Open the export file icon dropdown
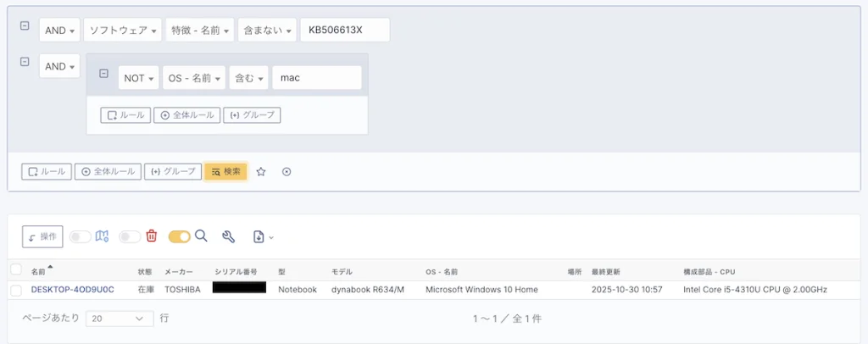Image resolution: width=868 pixels, height=344 pixels. point(263,236)
